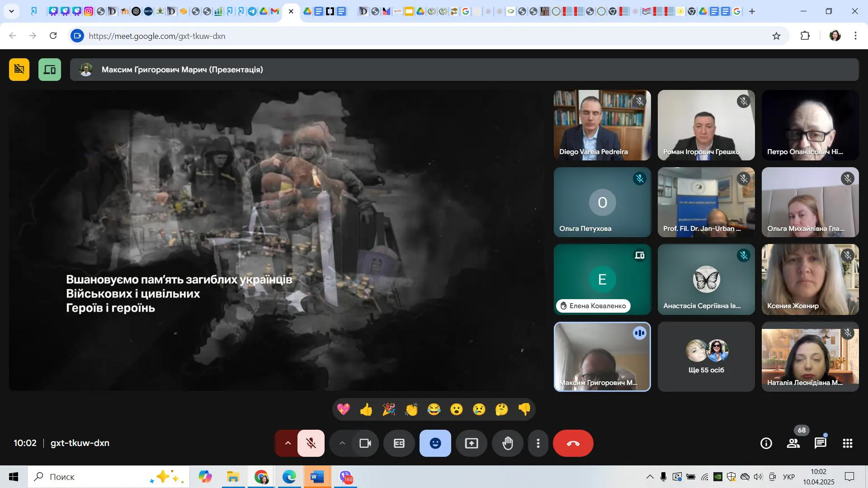The width and height of the screenshot is (868, 488).
Task: Open more options three-dot menu
Action: 538,443
